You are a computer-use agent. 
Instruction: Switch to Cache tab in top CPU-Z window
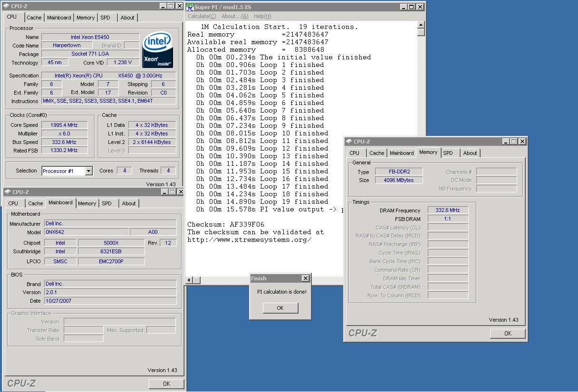point(34,18)
